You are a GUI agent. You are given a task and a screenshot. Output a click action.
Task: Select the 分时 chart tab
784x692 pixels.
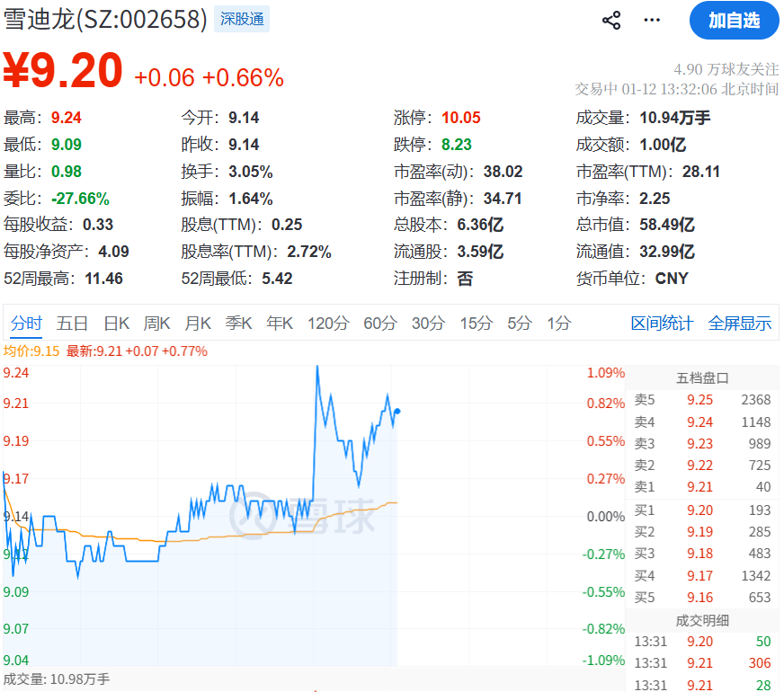click(x=26, y=324)
